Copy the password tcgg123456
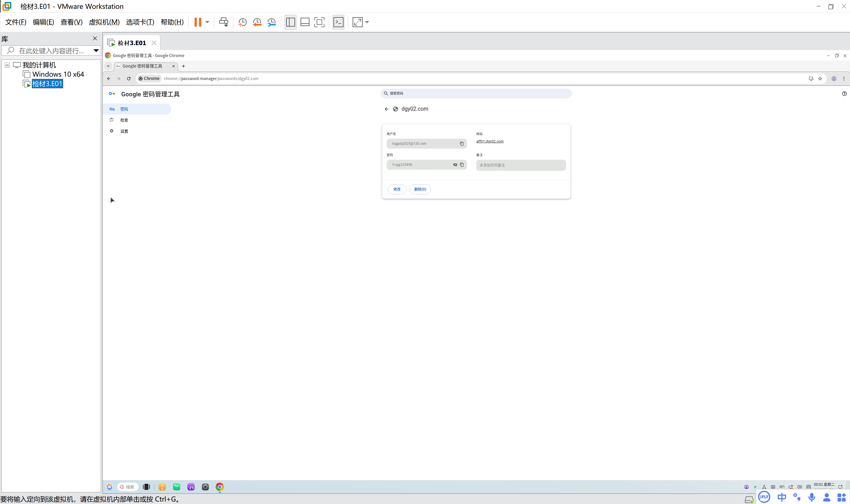The height and width of the screenshot is (504, 850). (462, 165)
